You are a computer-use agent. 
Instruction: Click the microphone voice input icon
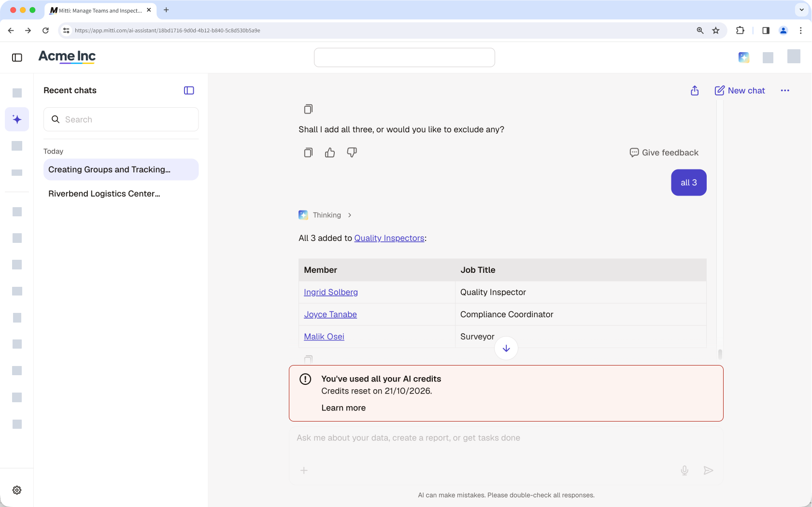684,470
